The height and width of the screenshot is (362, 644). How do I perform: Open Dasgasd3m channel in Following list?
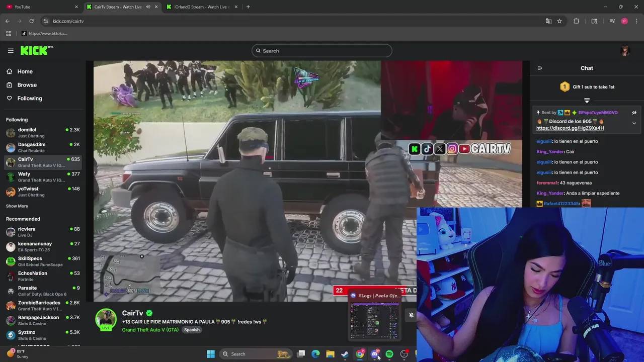pos(43,147)
